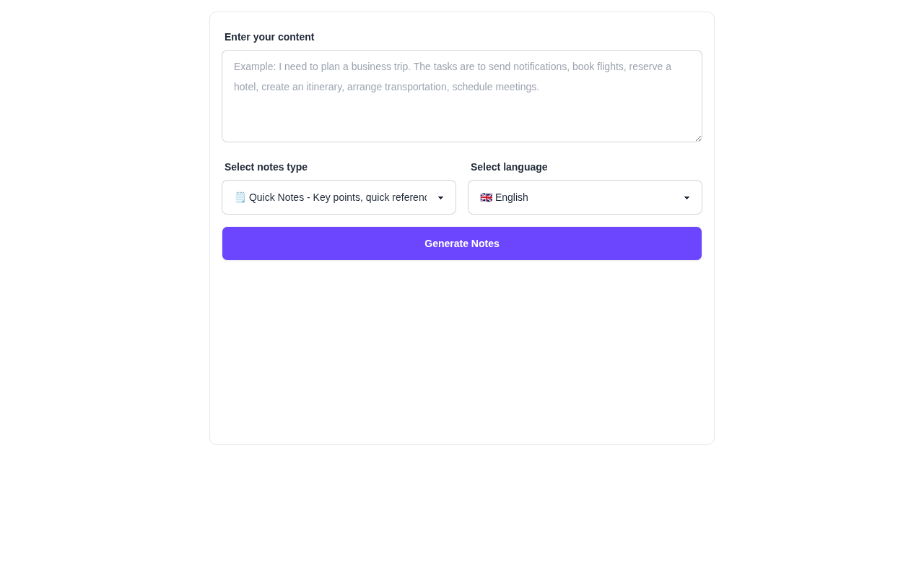Open the Quick Notes type selector
Viewport: 924px width, 578px height.
pyautogui.click(x=339, y=197)
